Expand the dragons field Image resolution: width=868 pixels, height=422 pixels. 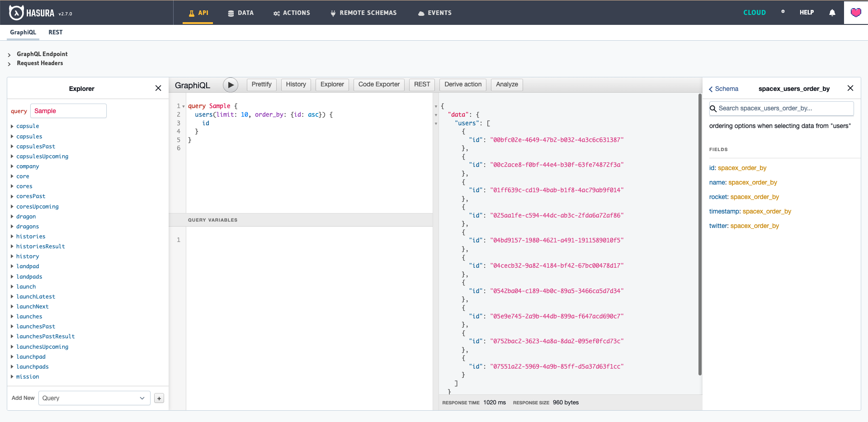click(25, 227)
